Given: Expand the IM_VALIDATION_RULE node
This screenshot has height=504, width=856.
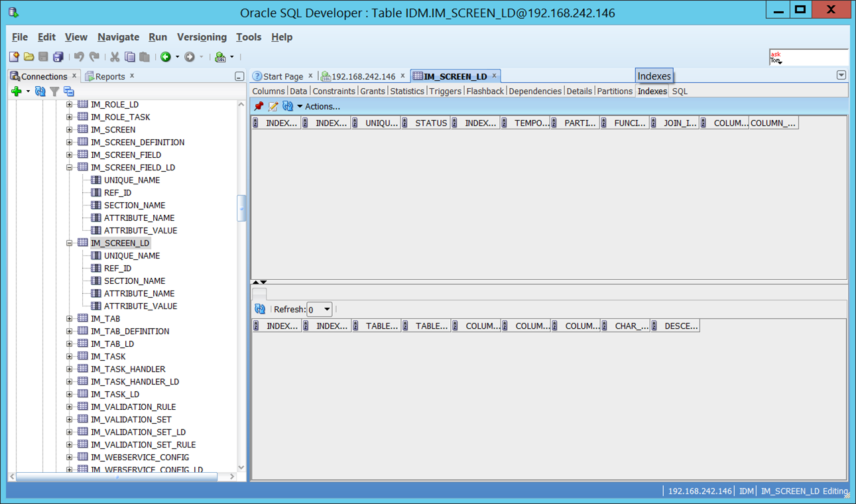Looking at the screenshot, I should 70,407.
